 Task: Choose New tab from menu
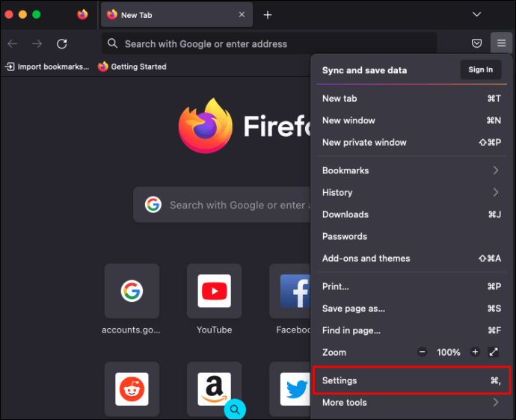[x=411, y=99]
